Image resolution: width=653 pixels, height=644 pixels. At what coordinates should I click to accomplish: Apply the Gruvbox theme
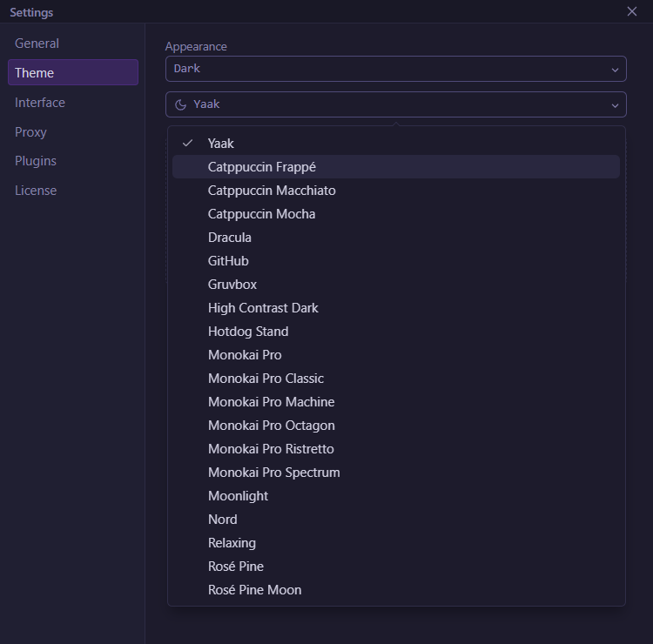coord(232,285)
